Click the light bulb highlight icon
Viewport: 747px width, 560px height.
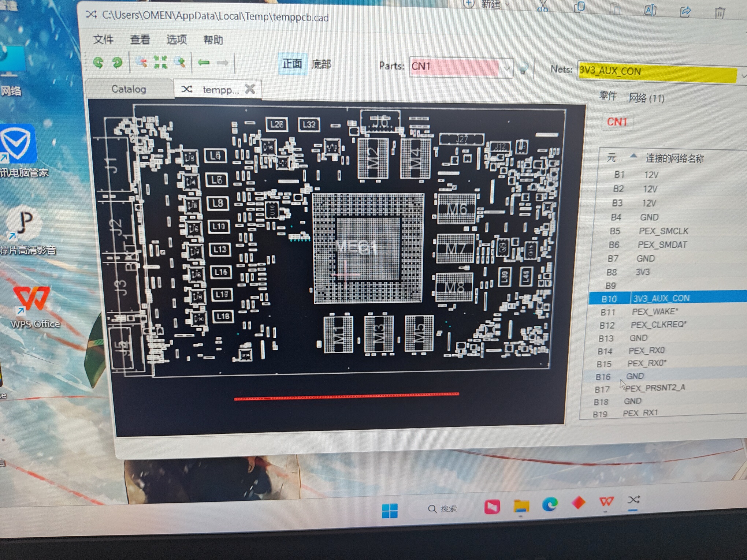click(x=524, y=68)
